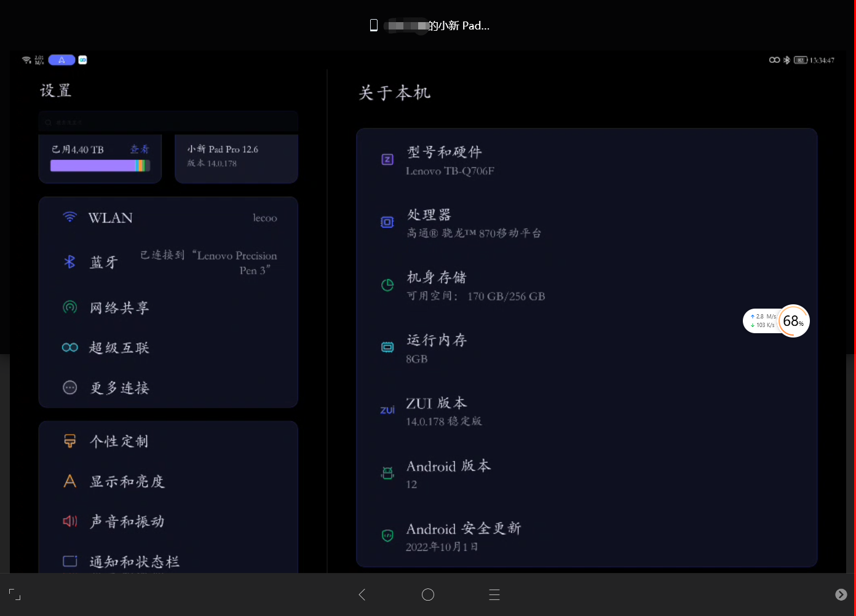Open 更多连接 settings
The image size is (856, 616).
[168, 387]
